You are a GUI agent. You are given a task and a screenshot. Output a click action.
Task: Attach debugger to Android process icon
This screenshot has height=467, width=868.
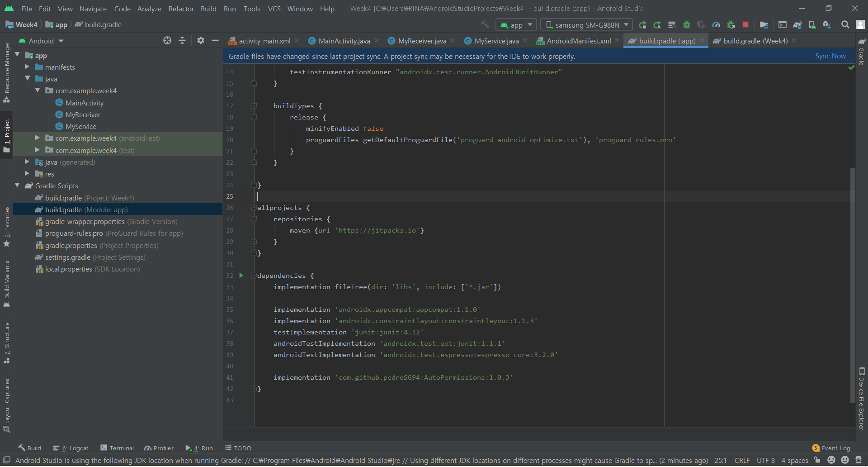coord(731,25)
